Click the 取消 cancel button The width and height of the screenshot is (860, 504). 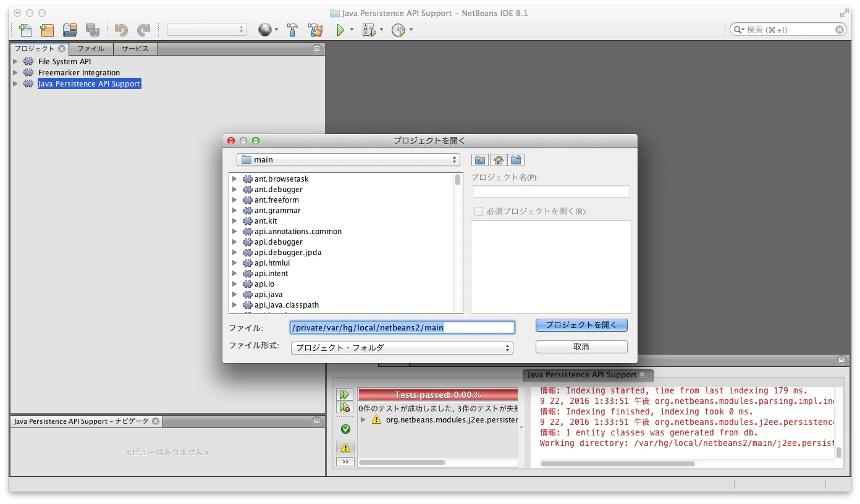click(x=581, y=346)
